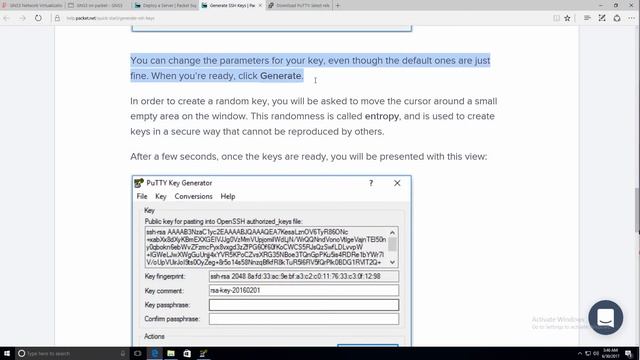640x360 pixels.
Task: Click the Key fingerprint field
Action: [x=304, y=276]
